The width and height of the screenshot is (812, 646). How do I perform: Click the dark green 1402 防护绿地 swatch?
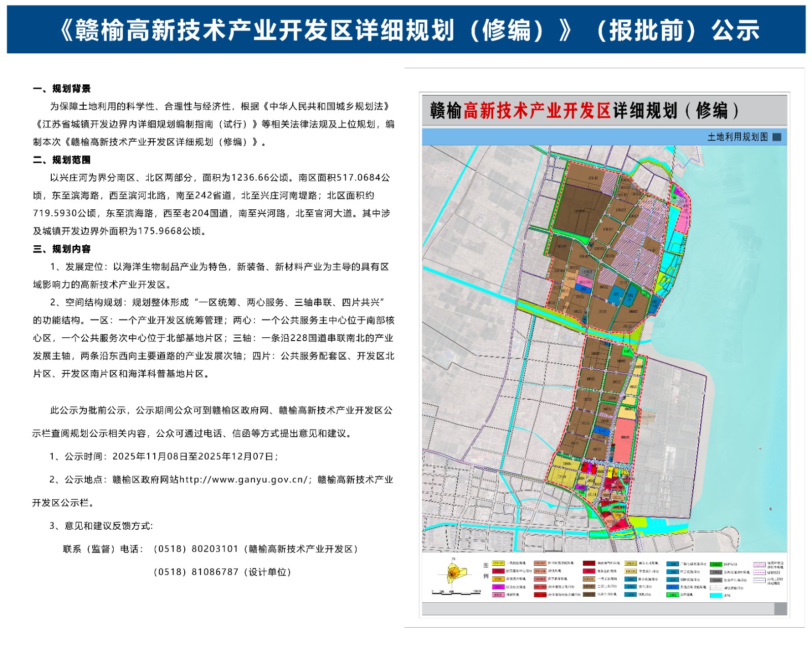pyautogui.click(x=716, y=564)
